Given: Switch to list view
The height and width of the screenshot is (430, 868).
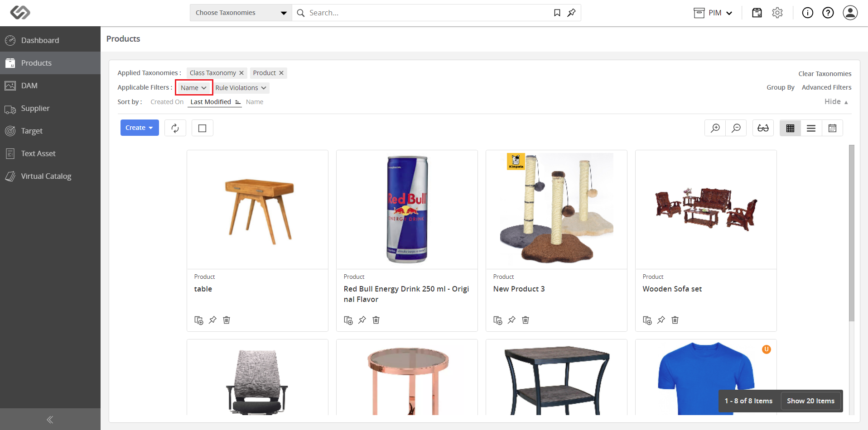Looking at the screenshot, I should (x=811, y=128).
